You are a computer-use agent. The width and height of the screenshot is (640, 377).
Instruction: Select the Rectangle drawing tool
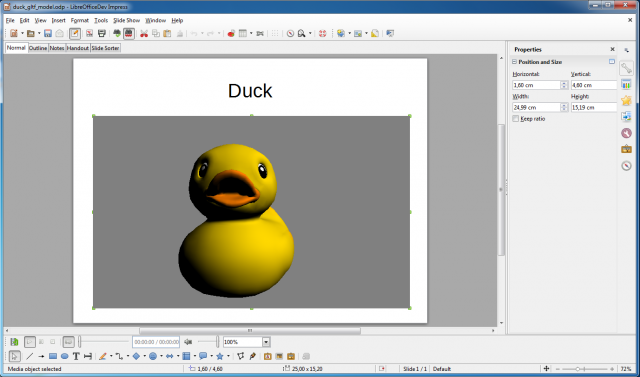[53, 356]
